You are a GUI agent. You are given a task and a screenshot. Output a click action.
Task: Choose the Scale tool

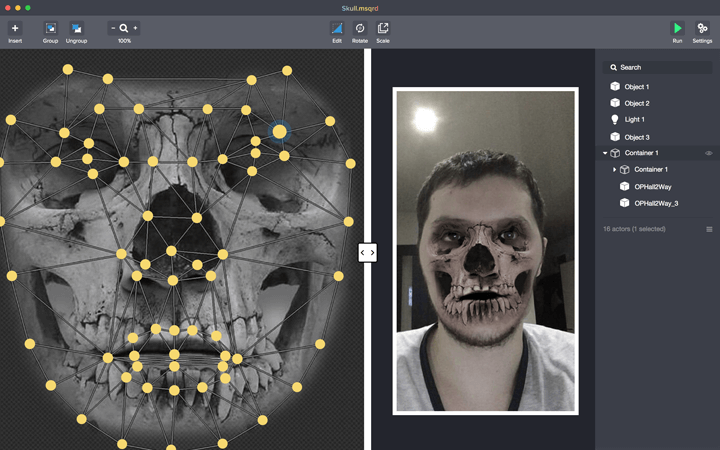coord(383,28)
